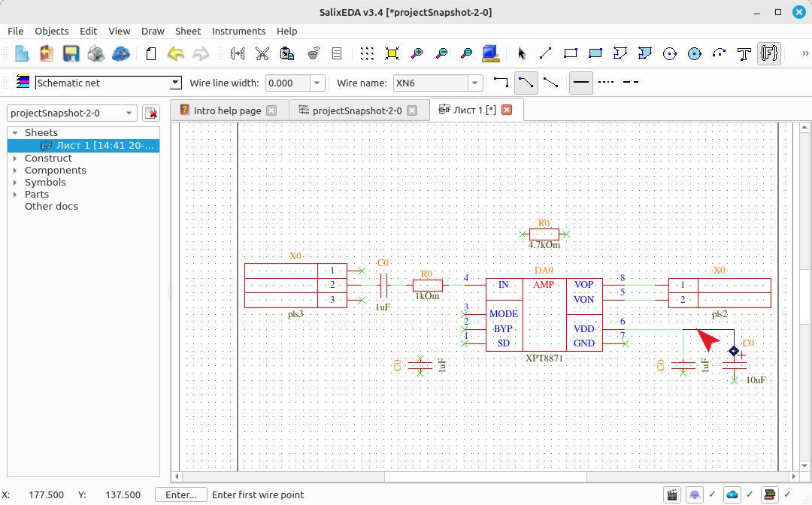The height and width of the screenshot is (505, 812).
Task: Open the projectSnapshot-2-0 project dropdown
Action: coord(71,113)
